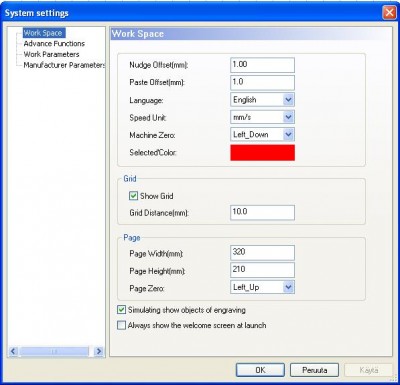This screenshot has width=400, height=385.
Task: Expand the Page Zero dropdown
Action: (x=288, y=287)
